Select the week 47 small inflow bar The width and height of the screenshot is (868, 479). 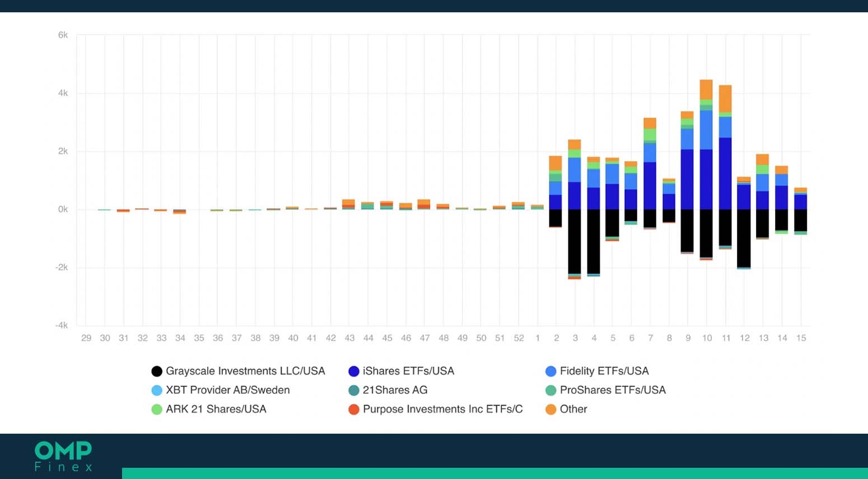click(424, 204)
